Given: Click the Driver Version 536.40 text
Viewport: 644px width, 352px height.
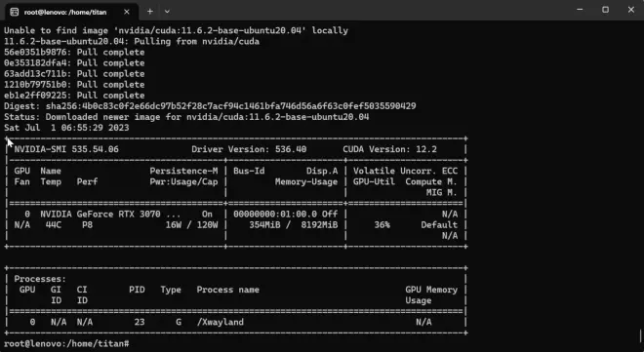Looking at the screenshot, I should click(249, 149).
